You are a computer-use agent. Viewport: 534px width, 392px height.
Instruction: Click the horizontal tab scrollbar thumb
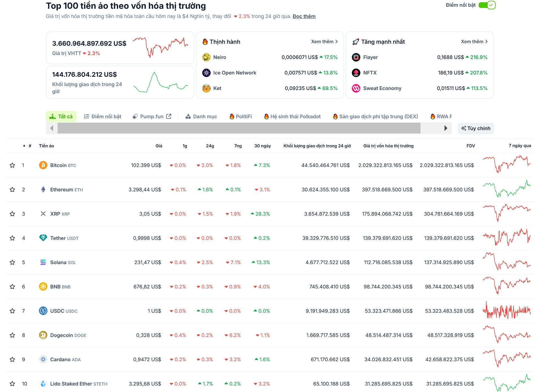(x=239, y=128)
